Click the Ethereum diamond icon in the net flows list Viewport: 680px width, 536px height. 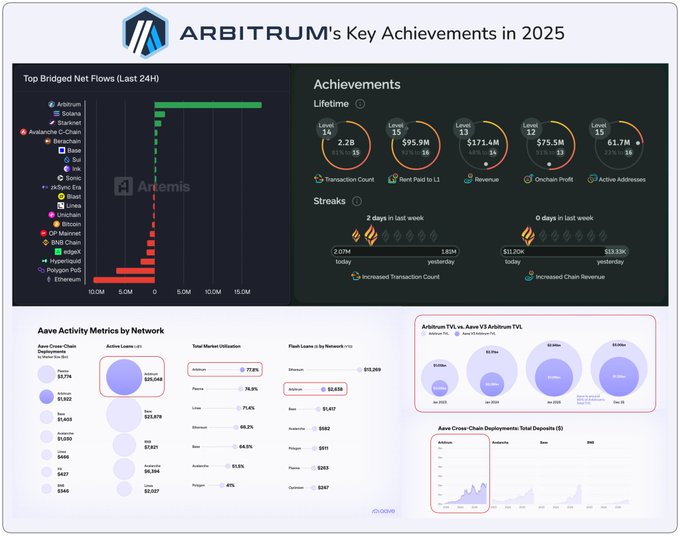49,279
